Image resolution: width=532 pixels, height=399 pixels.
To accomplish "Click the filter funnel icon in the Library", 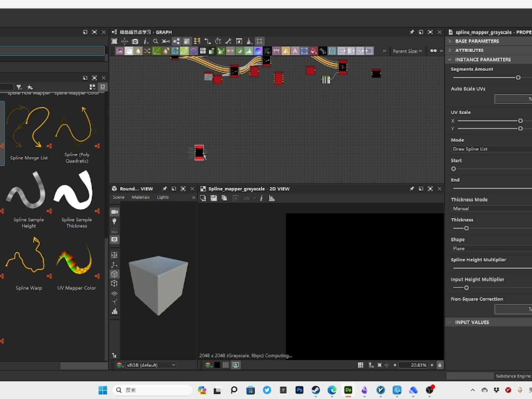I will [19, 87].
